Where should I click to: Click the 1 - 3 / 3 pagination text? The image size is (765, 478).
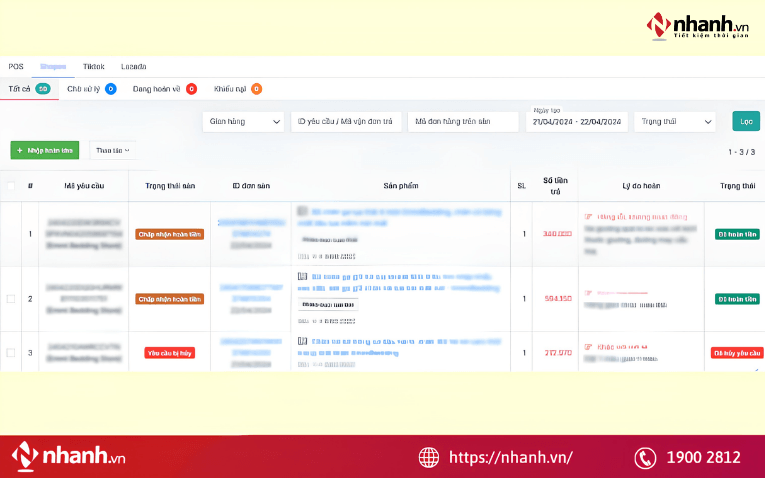(x=742, y=152)
